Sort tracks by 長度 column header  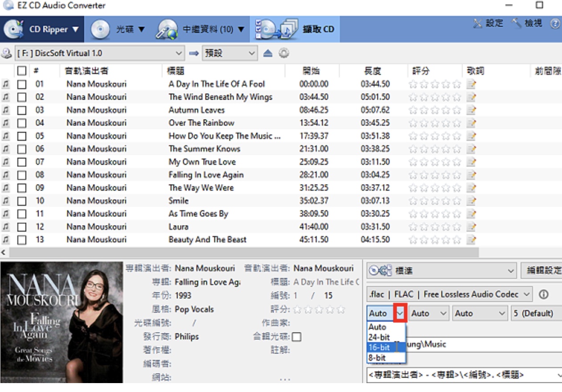[x=373, y=70]
